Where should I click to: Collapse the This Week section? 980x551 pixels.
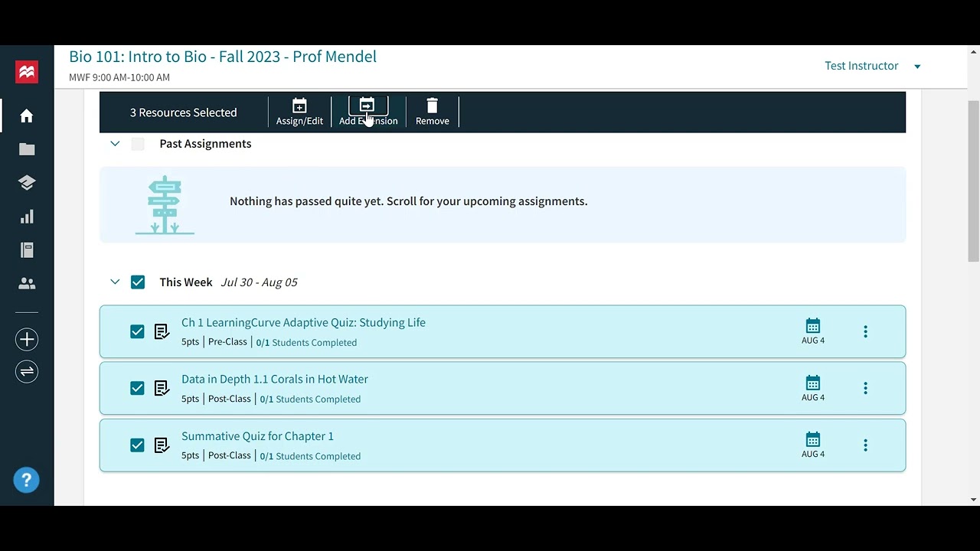click(115, 282)
